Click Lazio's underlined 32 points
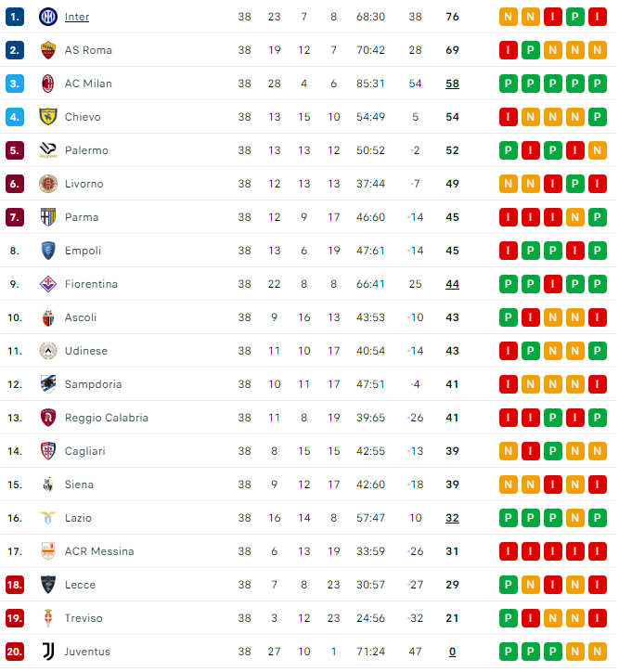The image size is (619, 672). click(x=452, y=518)
